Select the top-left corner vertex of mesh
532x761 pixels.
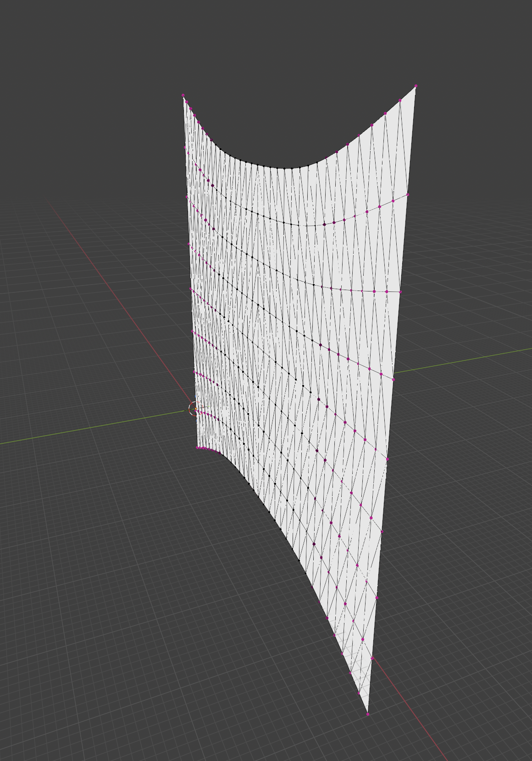point(183,95)
